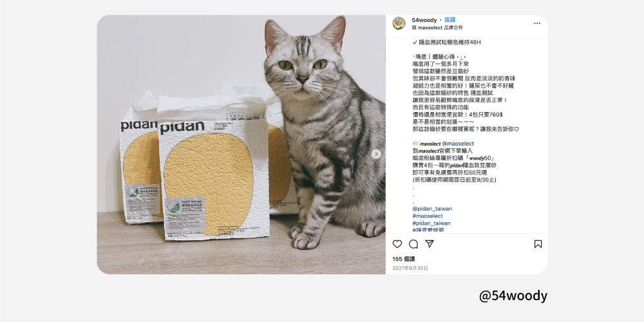The width and height of the screenshot is (644, 322).
Task: Share post with paper plane icon
Action: 429,244
